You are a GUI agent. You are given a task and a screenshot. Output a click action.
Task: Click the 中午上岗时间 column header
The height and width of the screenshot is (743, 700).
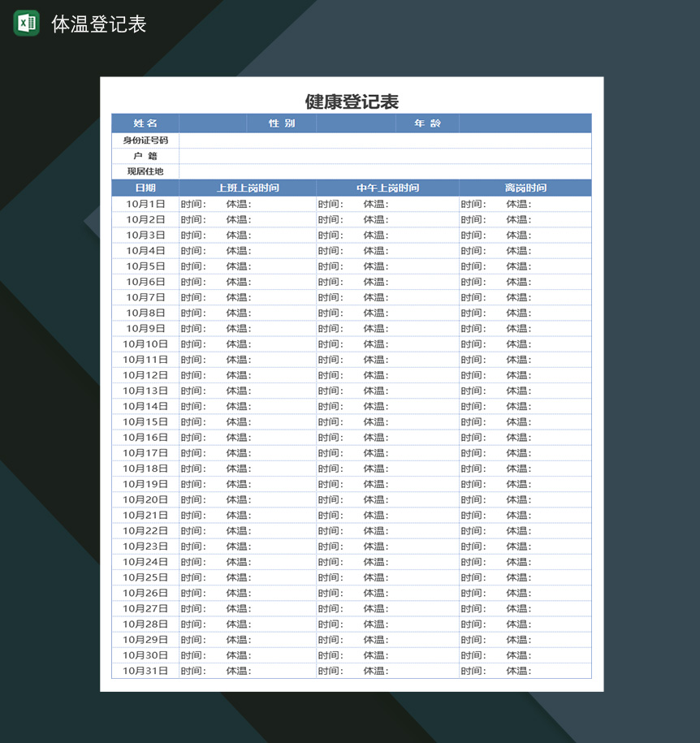(x=386, y=188)
